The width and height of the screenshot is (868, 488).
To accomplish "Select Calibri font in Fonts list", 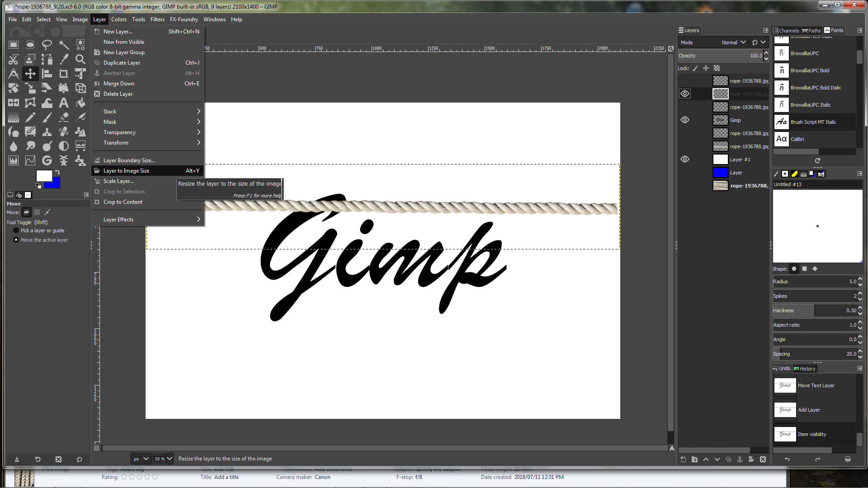I will 815,139.
